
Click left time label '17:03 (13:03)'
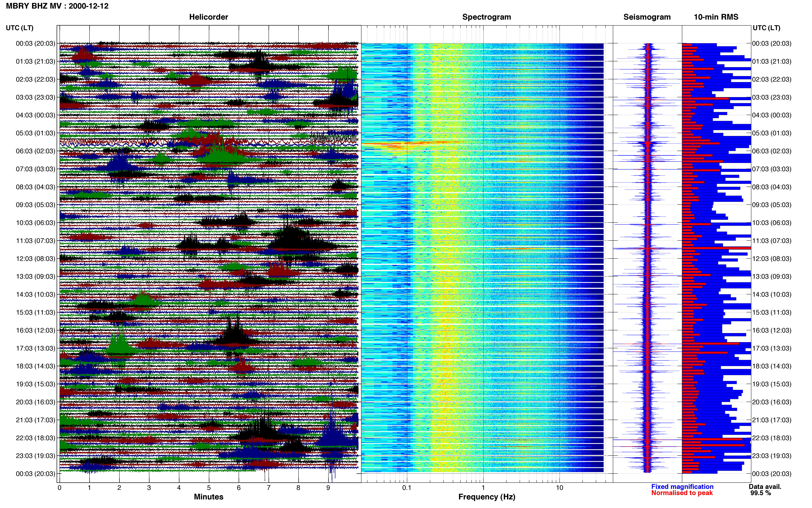coord(36,348)
